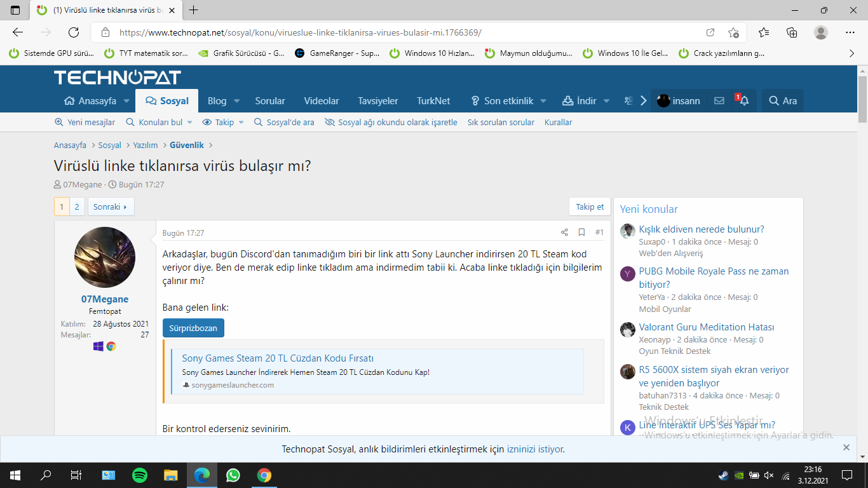Open the Konuları bul dropdown

[x=158, y=122]
